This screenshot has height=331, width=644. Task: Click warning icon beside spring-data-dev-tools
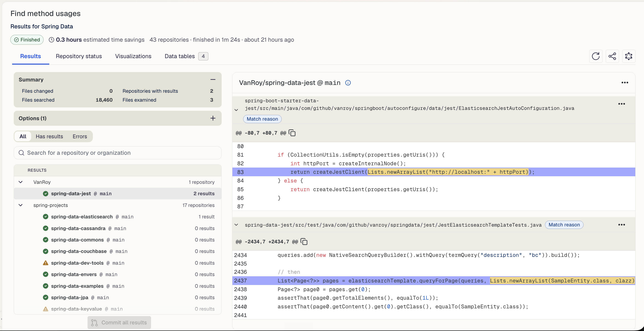[x=46, y=263]
